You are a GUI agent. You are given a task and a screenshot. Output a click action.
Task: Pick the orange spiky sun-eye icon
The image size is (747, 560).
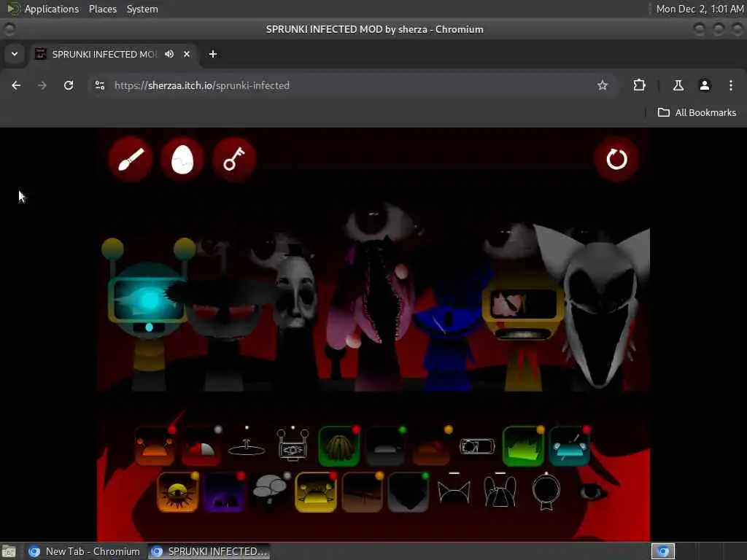[178, 492]
